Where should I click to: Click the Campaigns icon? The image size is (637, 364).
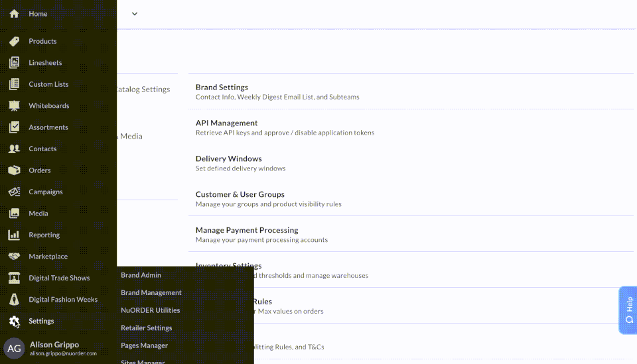14,192
